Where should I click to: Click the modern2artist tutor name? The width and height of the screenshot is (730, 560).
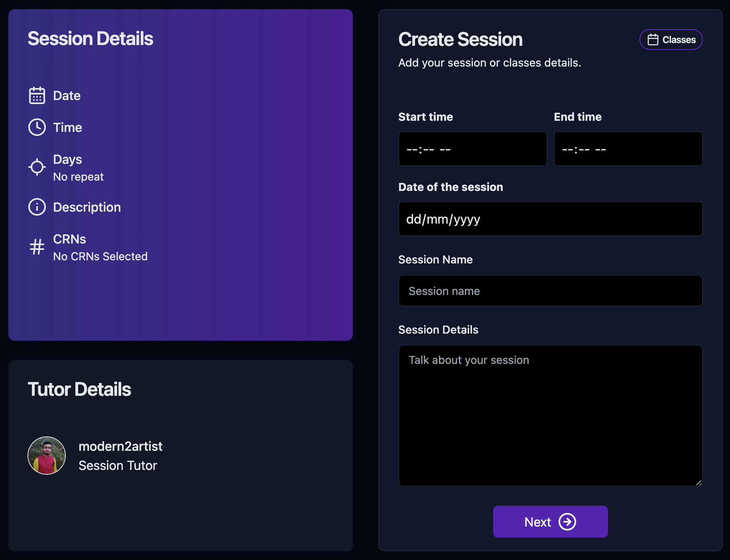(x=120, y=446)
